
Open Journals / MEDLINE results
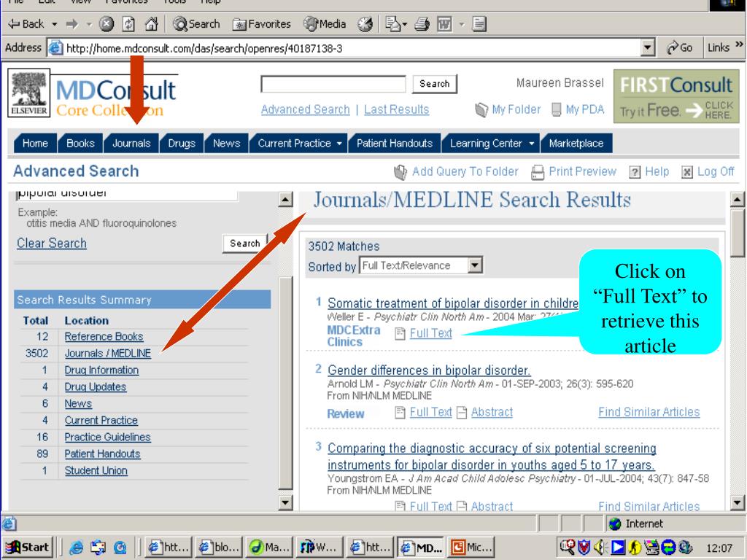coord(108,354)
